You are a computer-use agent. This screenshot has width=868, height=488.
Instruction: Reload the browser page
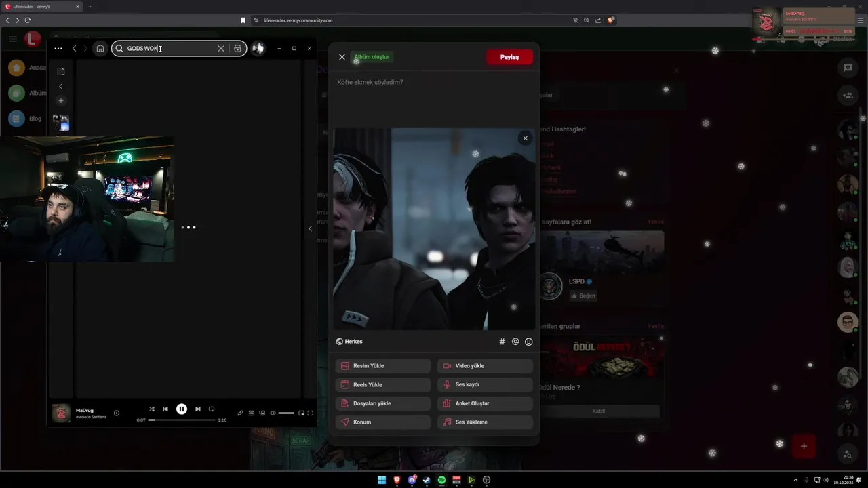(x=27, y=20)
